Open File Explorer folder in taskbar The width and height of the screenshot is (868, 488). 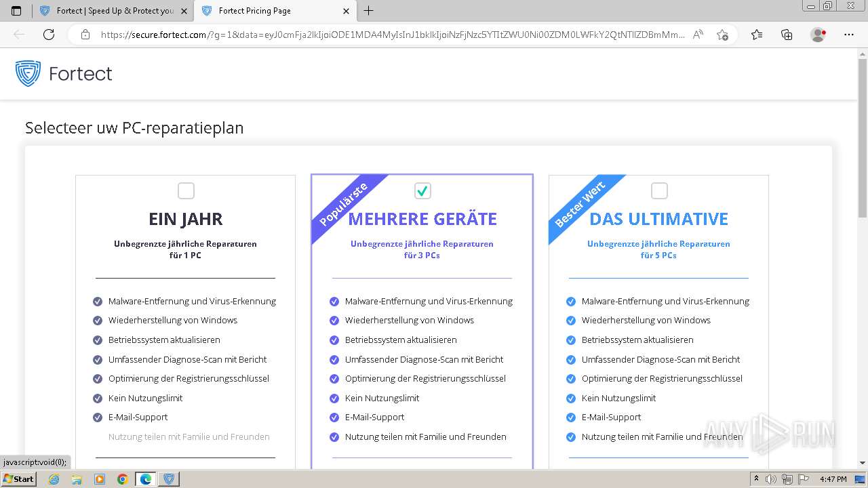pos(77,479)
